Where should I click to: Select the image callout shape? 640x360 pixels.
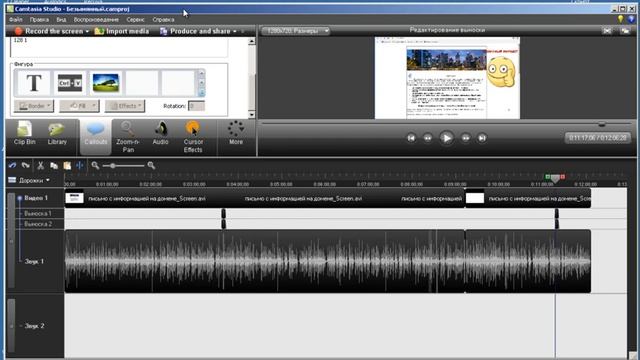pos(106,83)
